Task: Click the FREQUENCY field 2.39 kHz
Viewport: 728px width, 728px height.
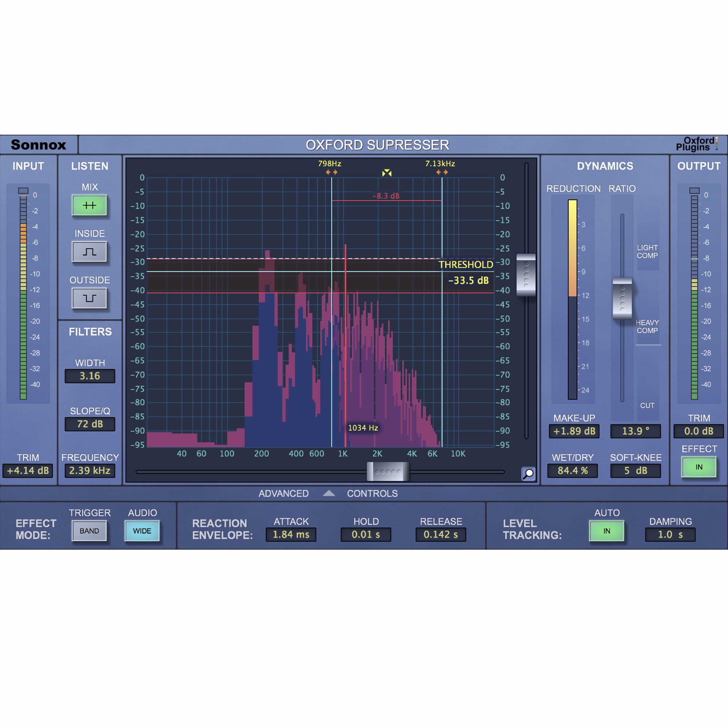Action: pyautogui.click(x=90, y=471)
